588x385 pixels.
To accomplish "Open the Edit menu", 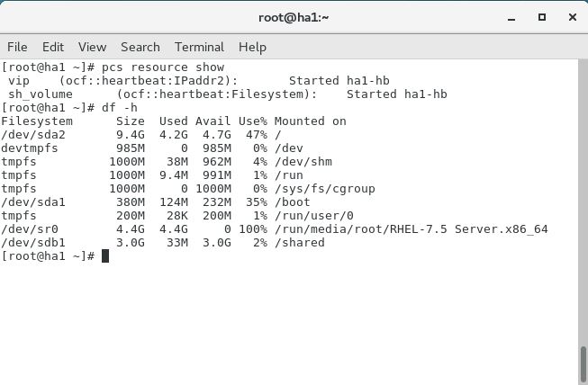I will (x=53, y=47).
